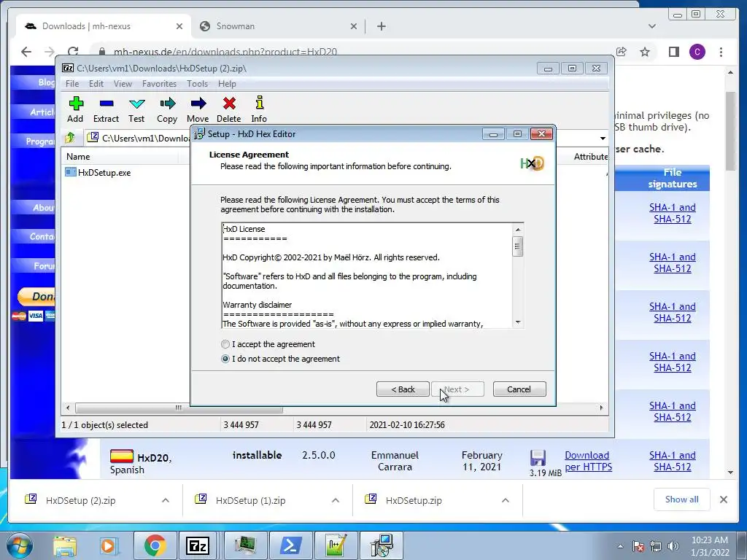Open HxDSetup (1).zip from downloads bar

point(250,500)
